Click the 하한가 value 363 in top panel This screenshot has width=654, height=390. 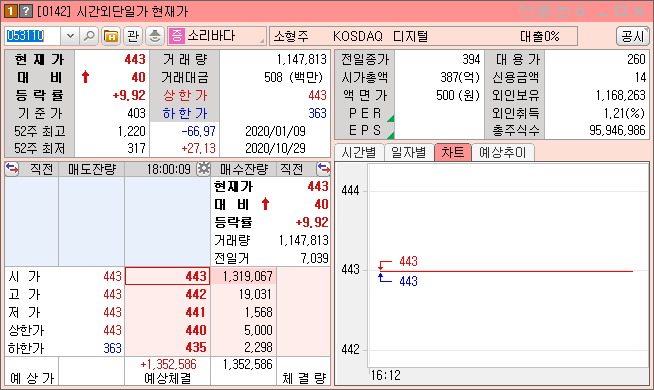317,113
